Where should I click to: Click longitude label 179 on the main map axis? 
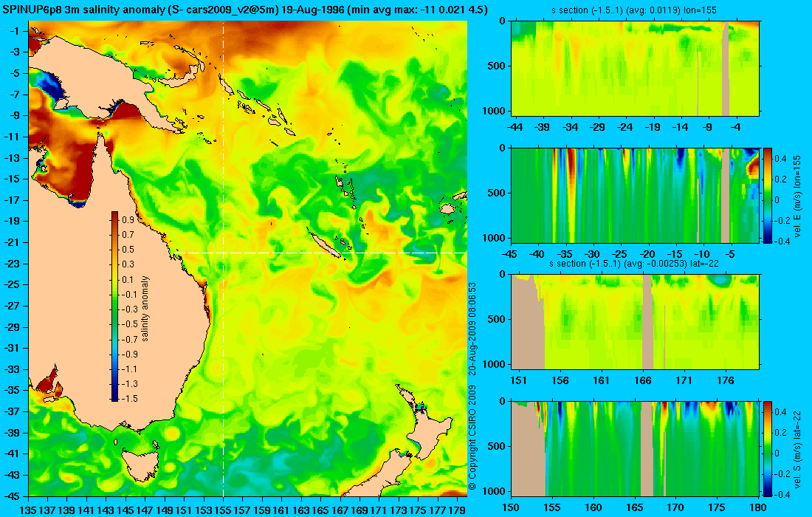pyautogui.click(x=456, y=510)
